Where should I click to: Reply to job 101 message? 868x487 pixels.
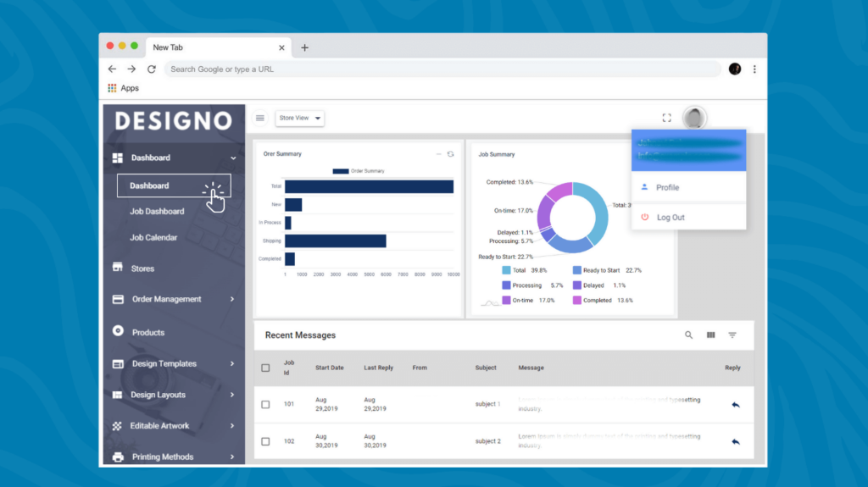735,405
